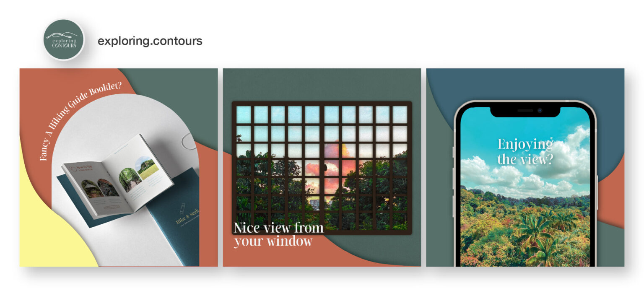Select the pencil icon on Hike & Seek cover
Screen dimensions: 644x288
tap(183, 208)
